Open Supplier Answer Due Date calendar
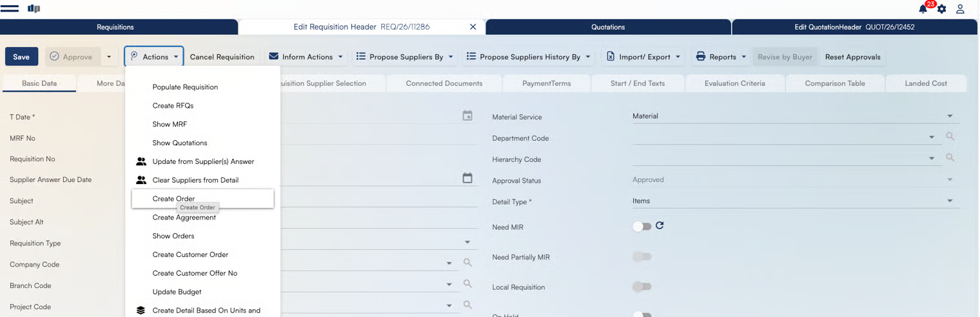 click(467, 178)
